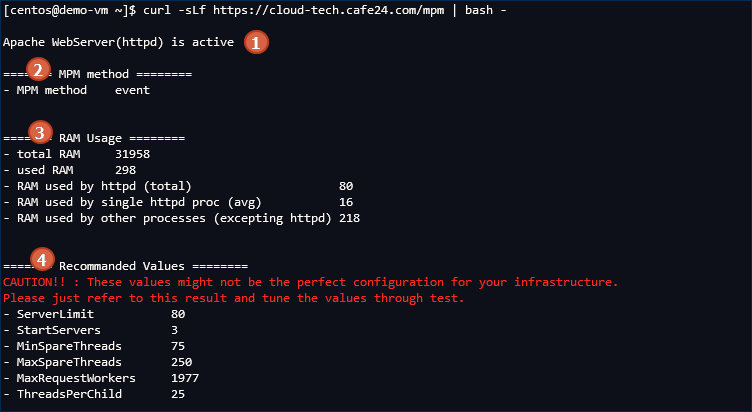752x412 pixels.
Task: Click the numbered marker 2 badge
Action: pyautogui.click(x=38, y=70)
